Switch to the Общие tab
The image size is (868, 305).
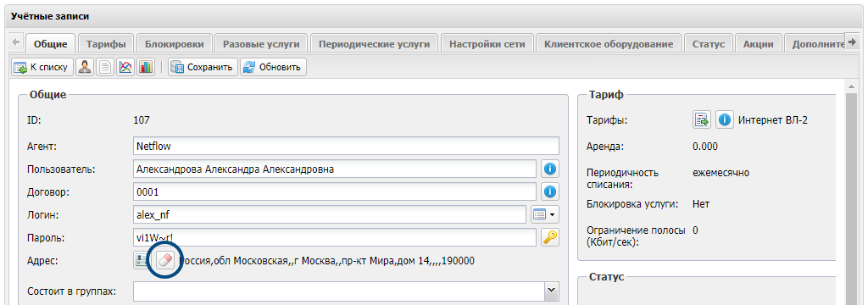point(50,44)
